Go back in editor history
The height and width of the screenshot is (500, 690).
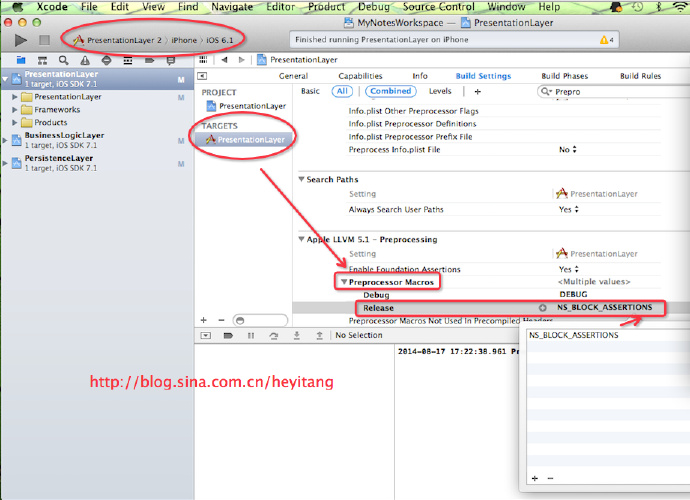pyautogui.click(x=224, y=59)
